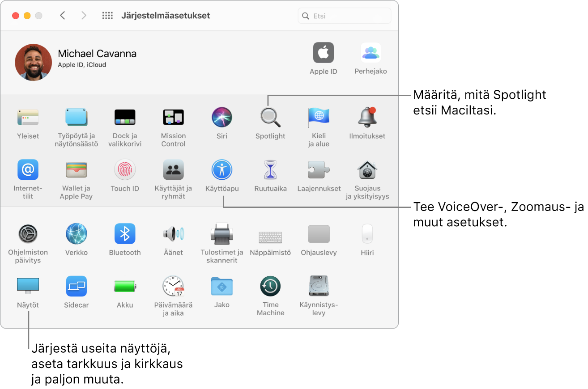Screen dimensions: 588x389
Task: Open Käyttäjät ja ryhmät pane
Action: pyautogui.click(x=173, y=170)
